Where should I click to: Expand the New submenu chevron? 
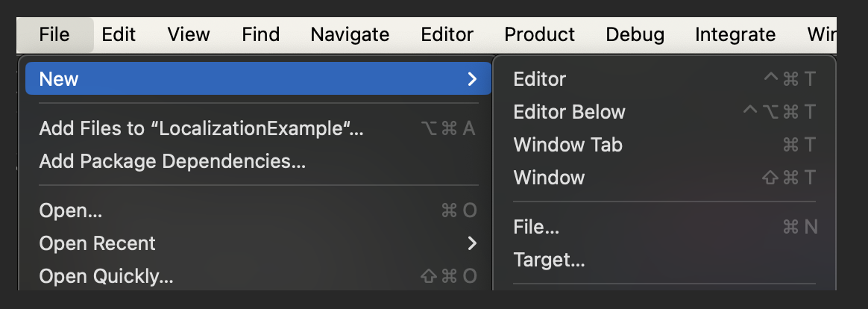pyautogui.click(x=471, y=79)
